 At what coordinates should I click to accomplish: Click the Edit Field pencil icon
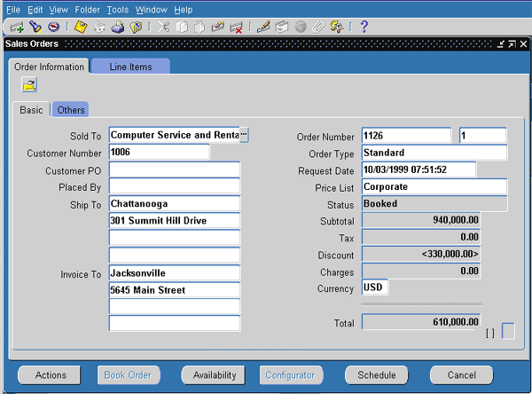(262, 27)
